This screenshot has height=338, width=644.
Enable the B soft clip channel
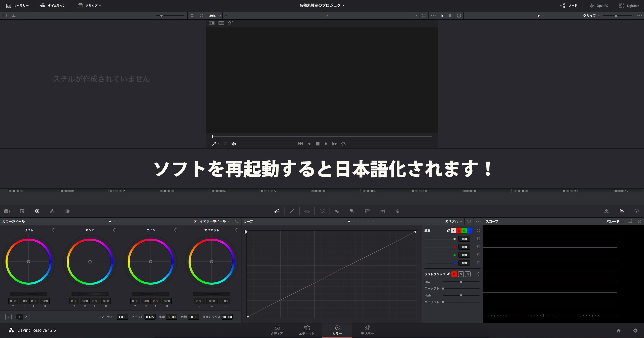pyautogui.click(x=467, y=274)
